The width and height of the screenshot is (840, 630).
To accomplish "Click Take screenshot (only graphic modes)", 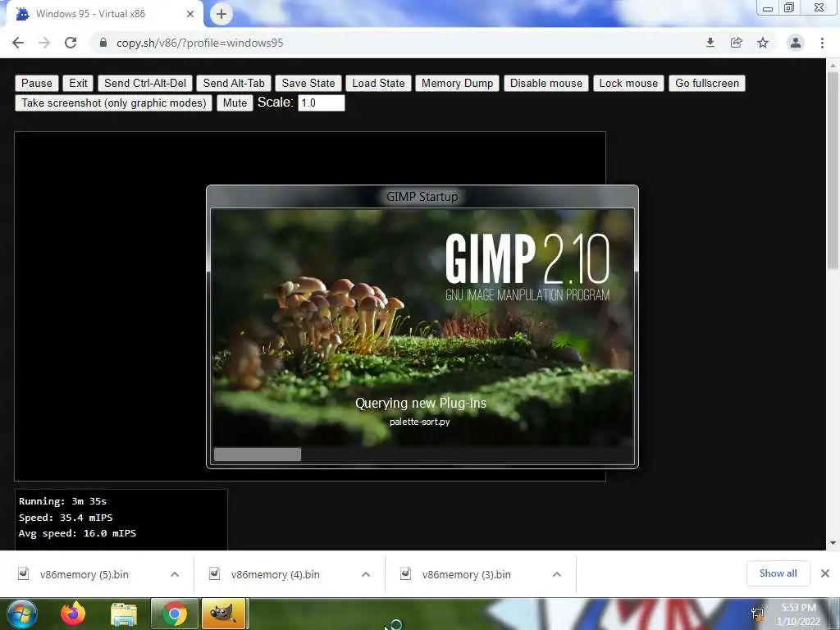I will click(113, 103).
